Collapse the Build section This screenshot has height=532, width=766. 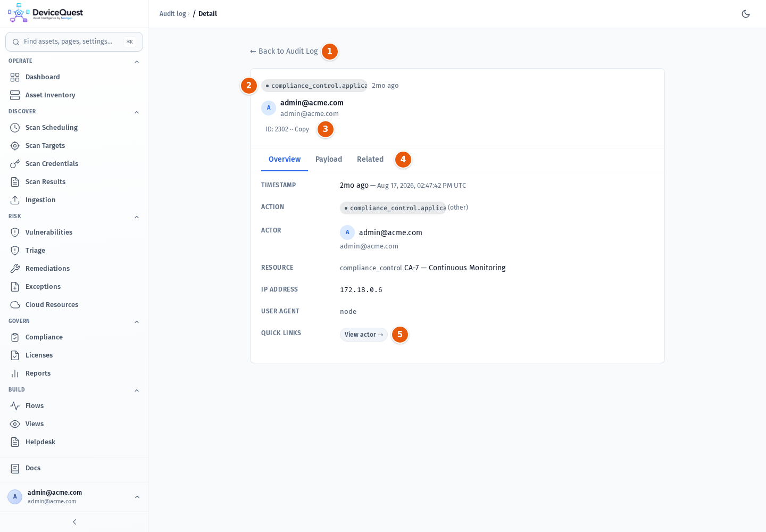tap(137, 390)
